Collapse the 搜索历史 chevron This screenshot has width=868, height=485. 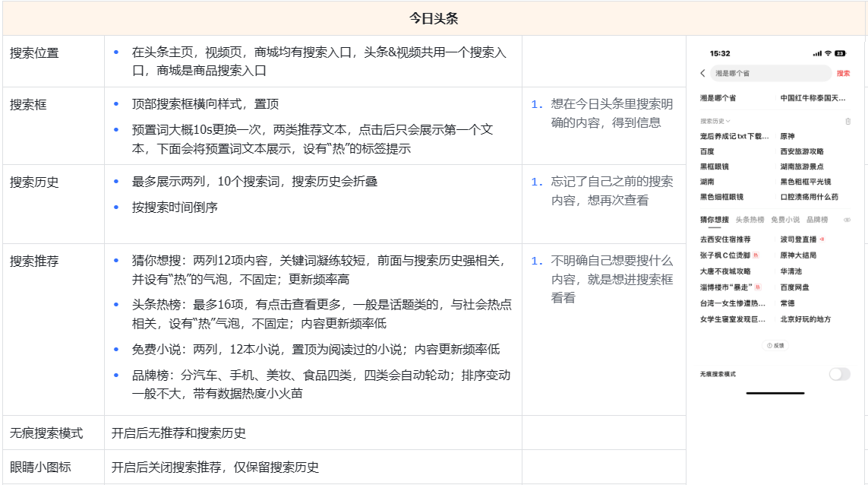click(x=728, y=121)
